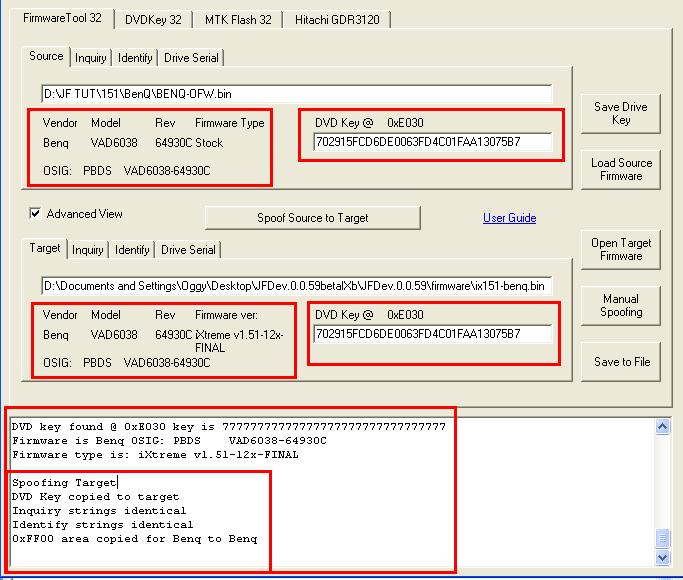The width and height of the screenshot is (683, 580).
Task: Open the User Guide link
Action: (x=509, y=218)
